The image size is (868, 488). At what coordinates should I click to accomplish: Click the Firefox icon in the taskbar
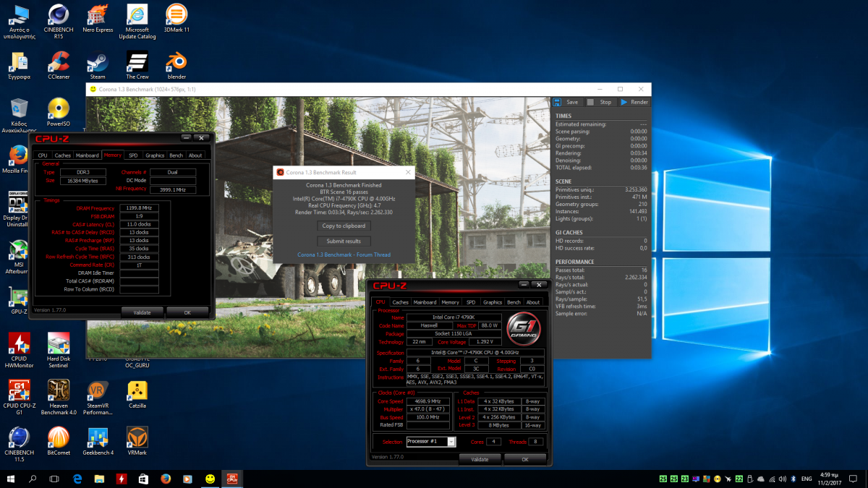(166, 479)
